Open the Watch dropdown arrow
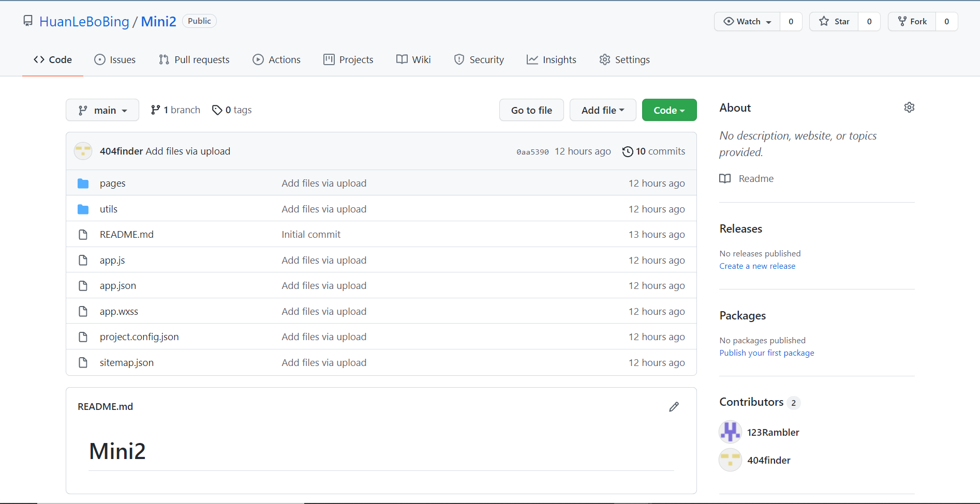 [x=768, y=22]
